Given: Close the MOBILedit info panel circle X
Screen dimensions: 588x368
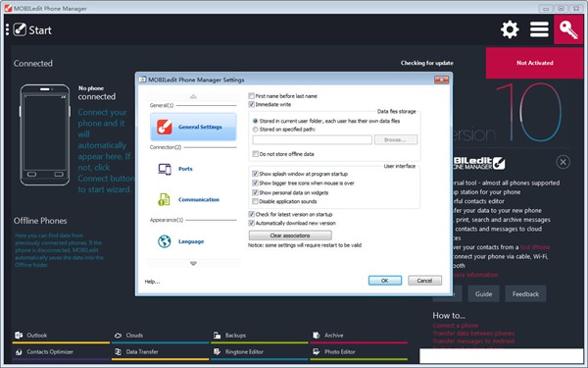Looking at the screenshot, I should (563, 162).
